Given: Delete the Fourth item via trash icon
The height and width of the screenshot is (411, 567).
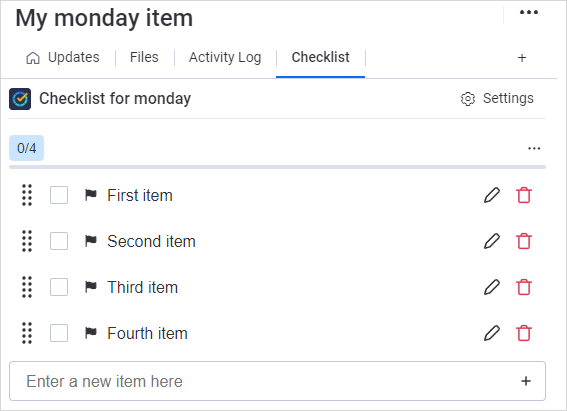Looking at the screenshot, I should [x=524, y=333].
